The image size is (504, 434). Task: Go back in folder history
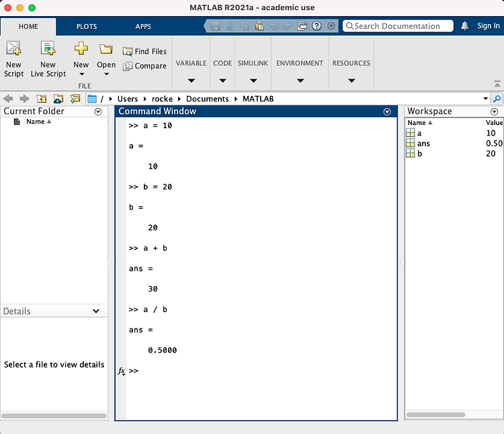(8, 99)
